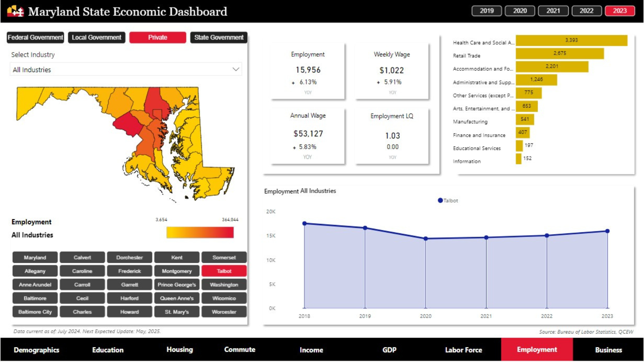Select State Government ownership filter
Screen dimensions: 644x362
pyautogui.click(x=219, y=38)
